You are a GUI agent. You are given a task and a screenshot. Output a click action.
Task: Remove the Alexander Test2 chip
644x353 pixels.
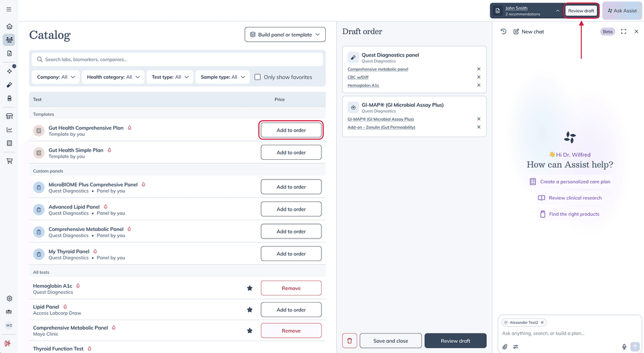[x=542, y=323]
